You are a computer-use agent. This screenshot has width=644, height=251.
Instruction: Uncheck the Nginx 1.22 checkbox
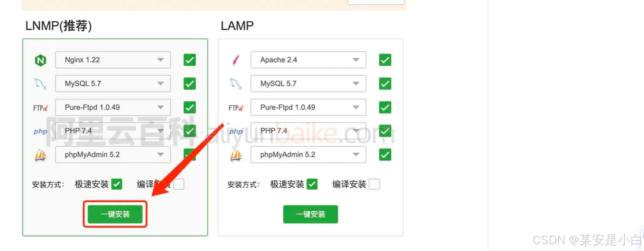pos(190,60)
